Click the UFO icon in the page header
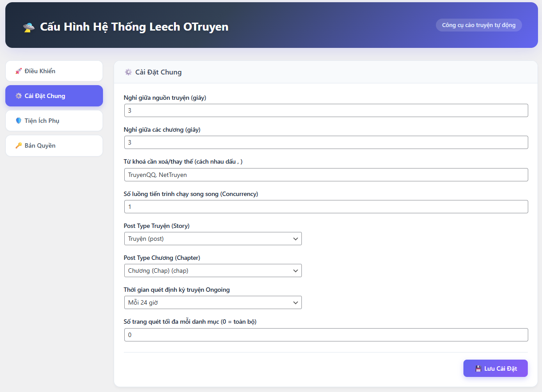542x392 pixels. click(x=29, y=27)
